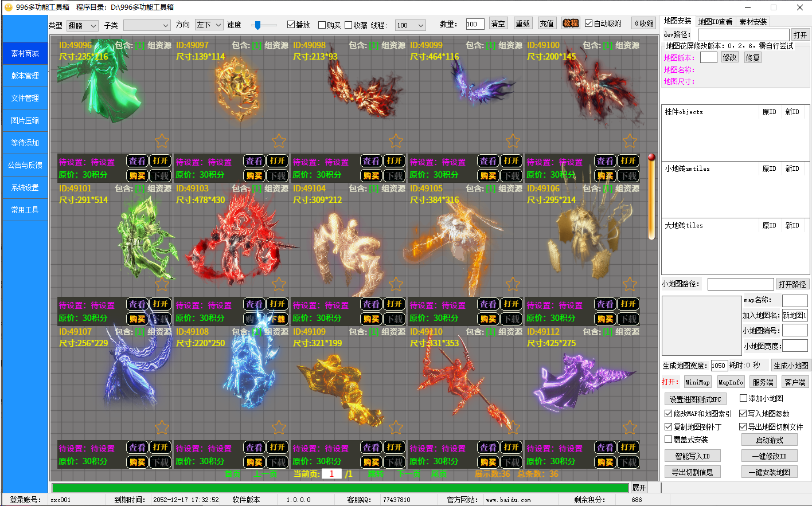Click the red-ball vertical scroll handle
Image resolution: width=812 pixels, height=506 pixels.
[651, 157]
